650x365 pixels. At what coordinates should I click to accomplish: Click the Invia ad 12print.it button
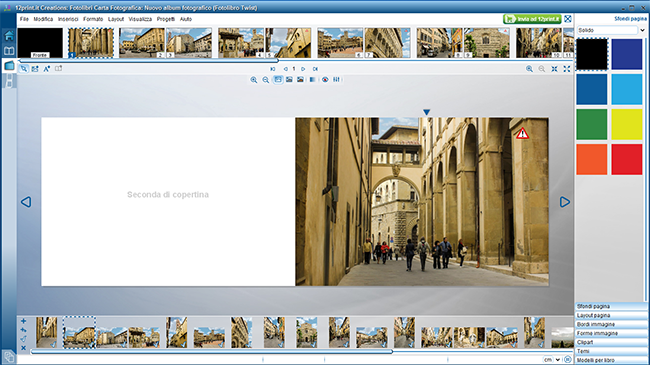point(532,19)
